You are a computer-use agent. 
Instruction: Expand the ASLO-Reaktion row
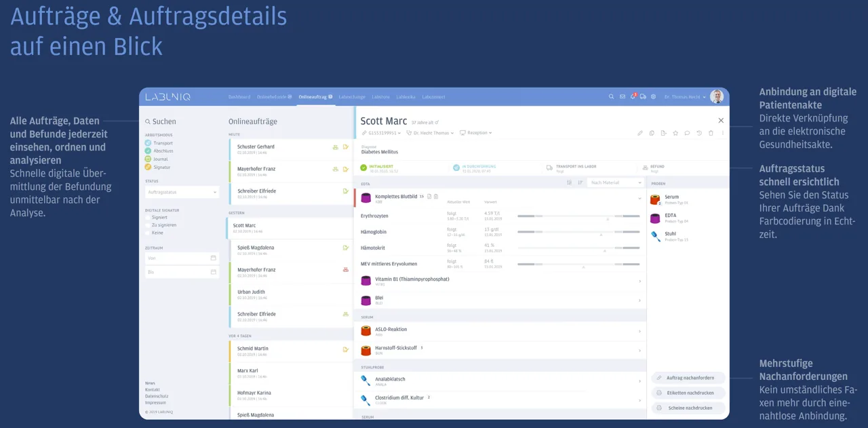tap(500, 331)
